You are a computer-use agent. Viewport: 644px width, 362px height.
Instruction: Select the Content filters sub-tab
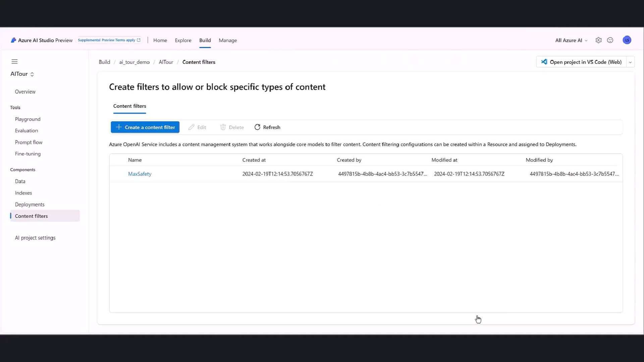[130, 106]
